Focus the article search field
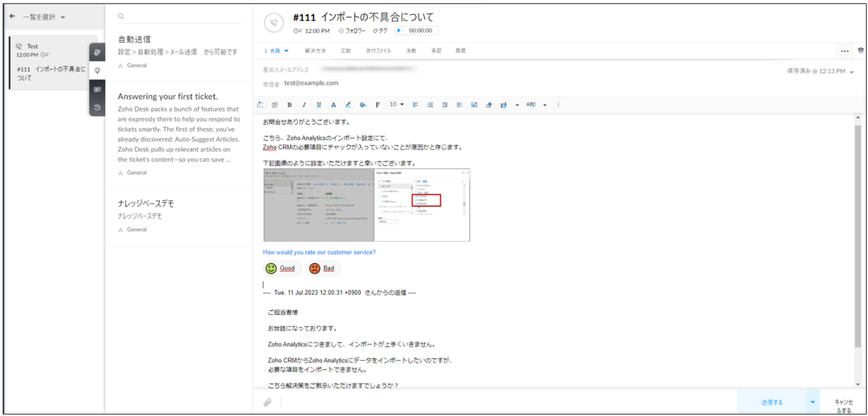The height and width of the screenshot is (416, 868). coord(179,17)
